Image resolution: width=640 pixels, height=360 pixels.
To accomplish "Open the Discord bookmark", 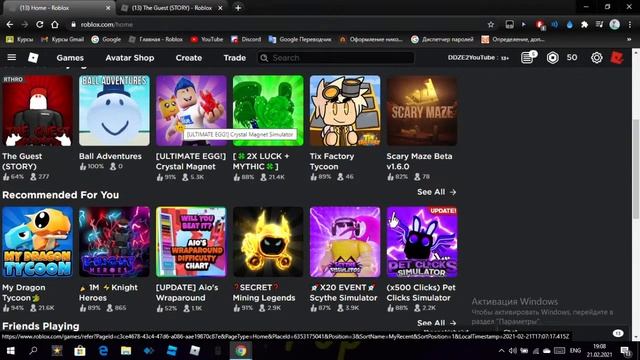I will coord(246,40).
